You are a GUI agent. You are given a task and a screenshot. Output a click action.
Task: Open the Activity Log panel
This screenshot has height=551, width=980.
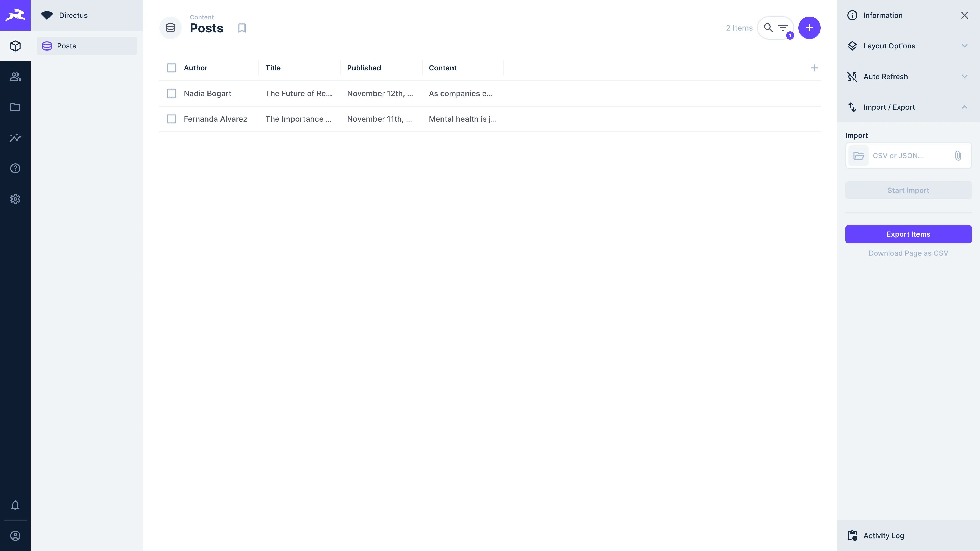[883, 535]
